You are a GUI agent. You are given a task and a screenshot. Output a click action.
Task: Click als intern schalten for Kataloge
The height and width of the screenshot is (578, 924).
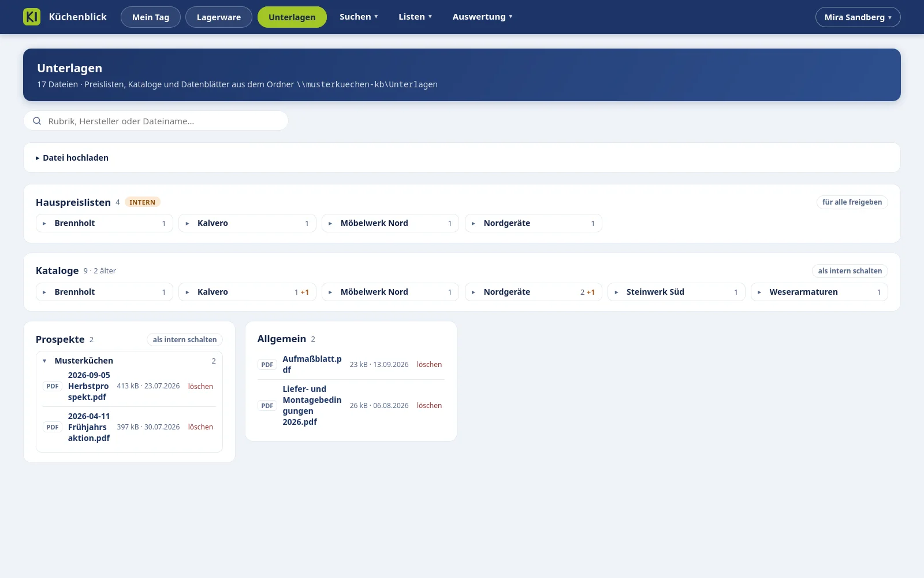[850, 271]
